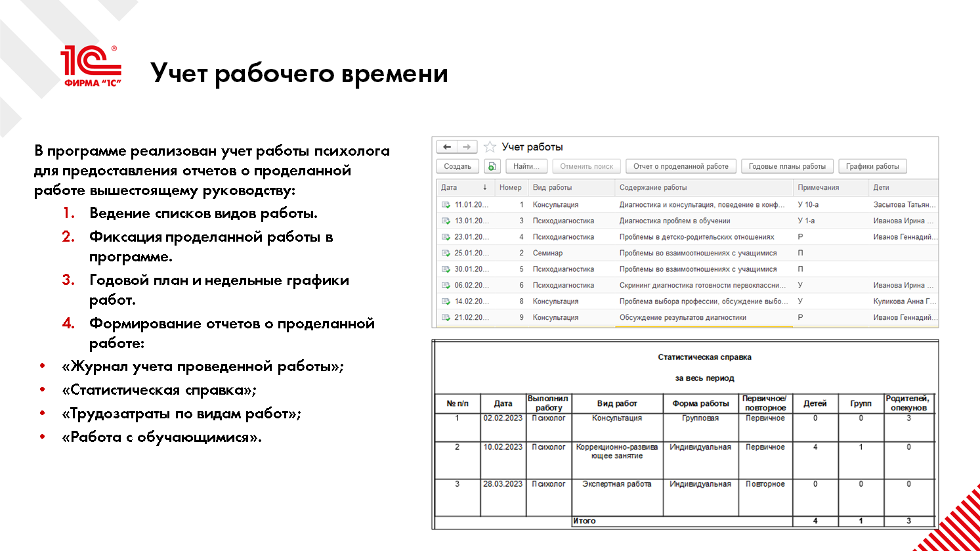The width and height of the screenshot is (980, 551).
Task: Click the green copy icon next to Создать
Action: click(492, 166)
